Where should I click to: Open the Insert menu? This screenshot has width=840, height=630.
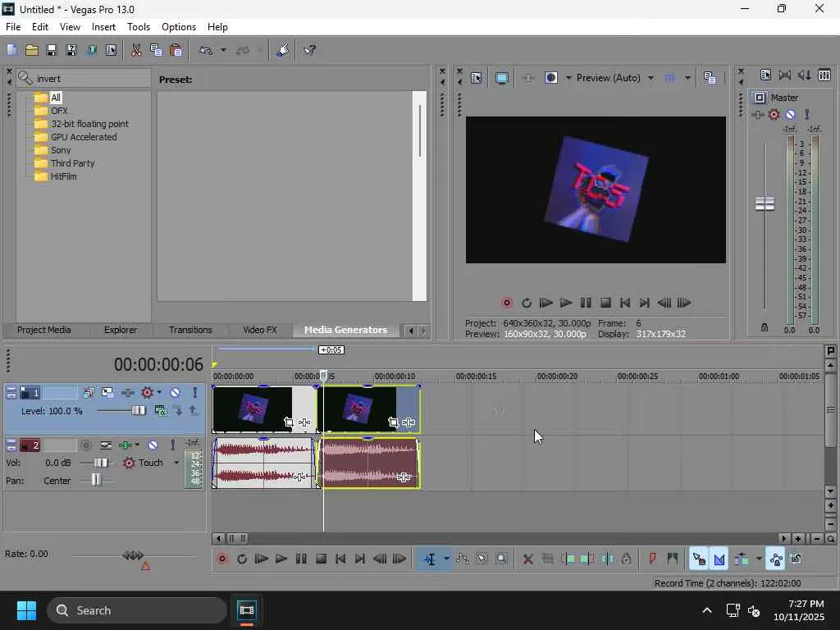(x=103, y=27)
